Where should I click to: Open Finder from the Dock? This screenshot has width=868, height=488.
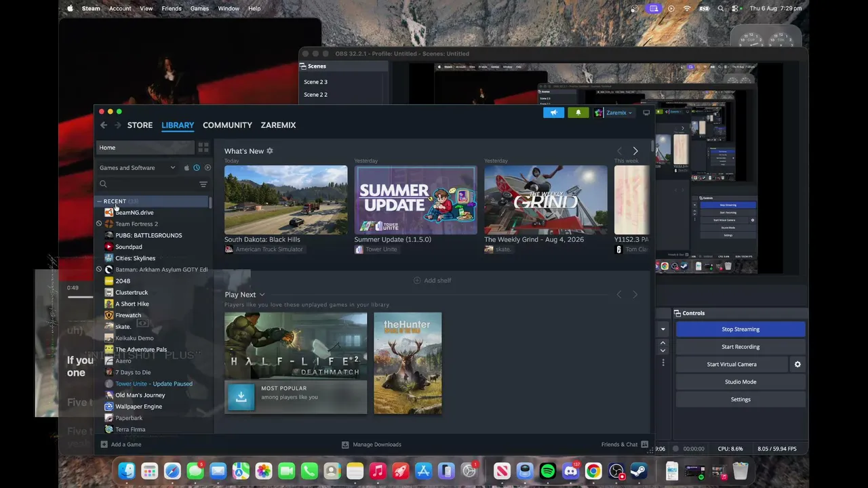[127, 471]
